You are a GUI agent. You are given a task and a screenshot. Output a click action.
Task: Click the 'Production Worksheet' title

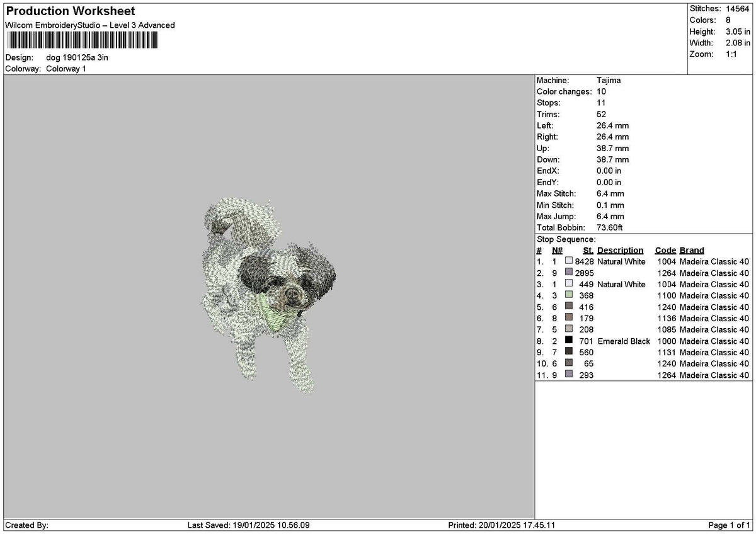click(x=71, y=11)
